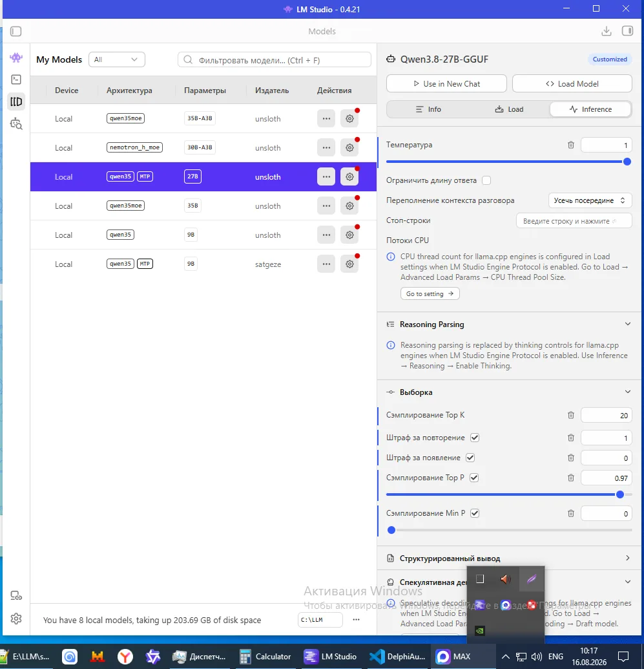Collapse the Выборка section
The width and height of the screenshot is (644, 669).
click(x=627, y=392)
